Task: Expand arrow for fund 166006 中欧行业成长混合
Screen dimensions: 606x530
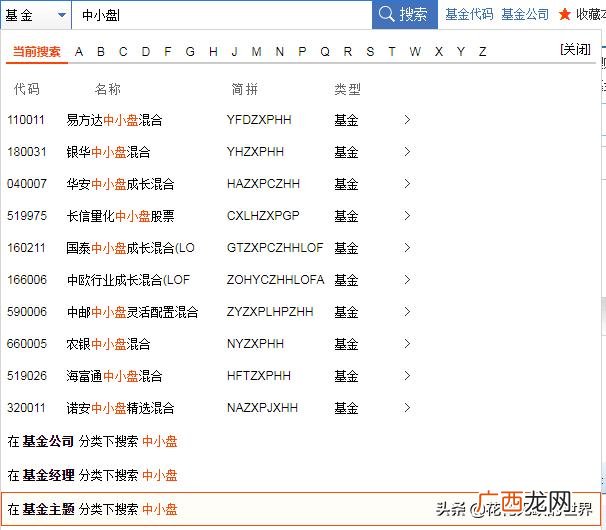Action: coord(407,279)
